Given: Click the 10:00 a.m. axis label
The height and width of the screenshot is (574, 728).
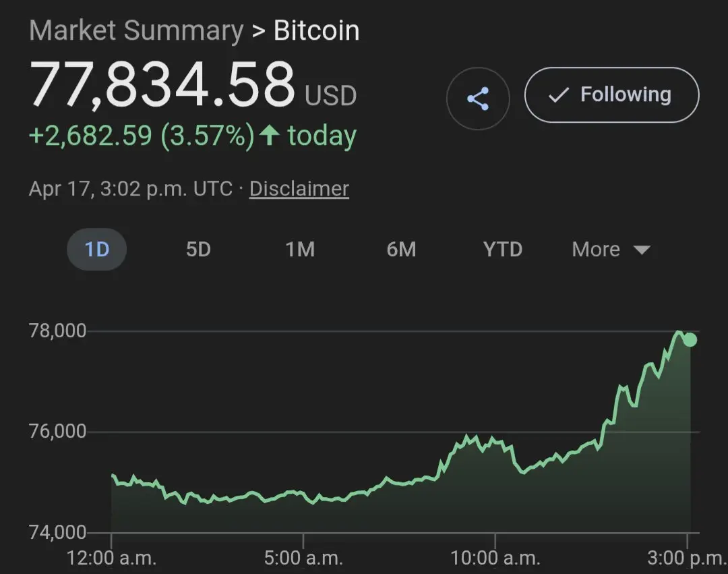Looking at the screenshot, I should pyautogui.click(x=495, y=558).
